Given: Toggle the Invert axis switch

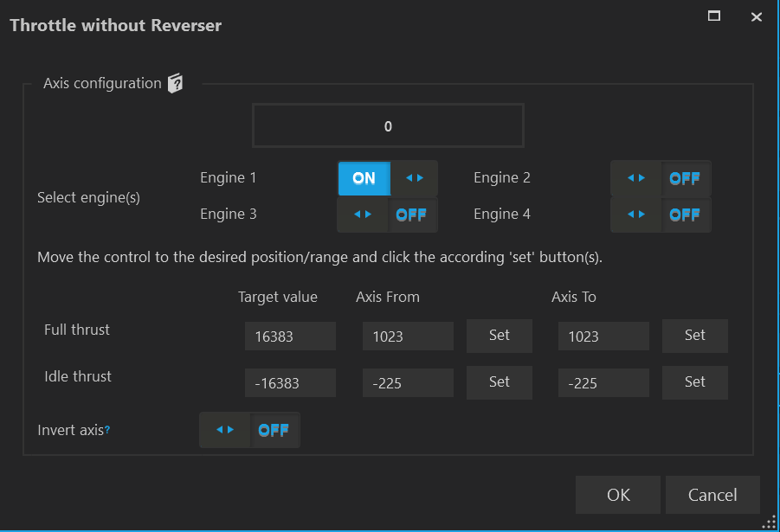Looking at the screenshot, I should (x=249, y=430).
